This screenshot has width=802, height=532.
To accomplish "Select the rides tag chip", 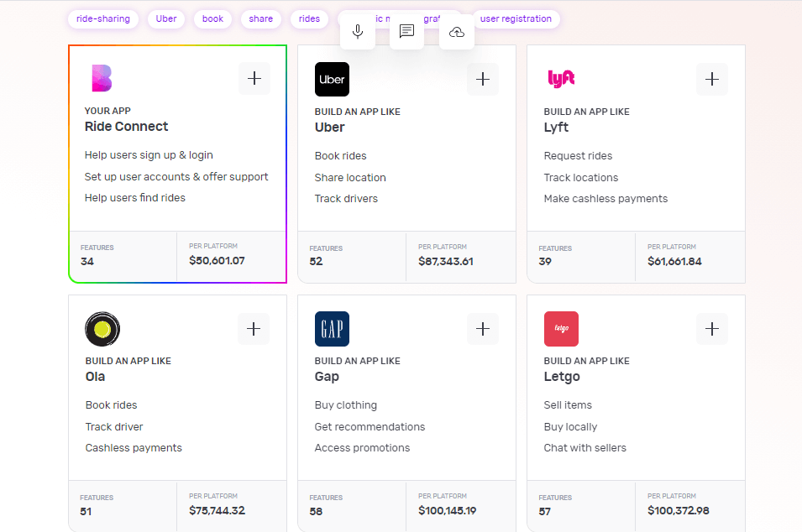I will coord(309,19).
